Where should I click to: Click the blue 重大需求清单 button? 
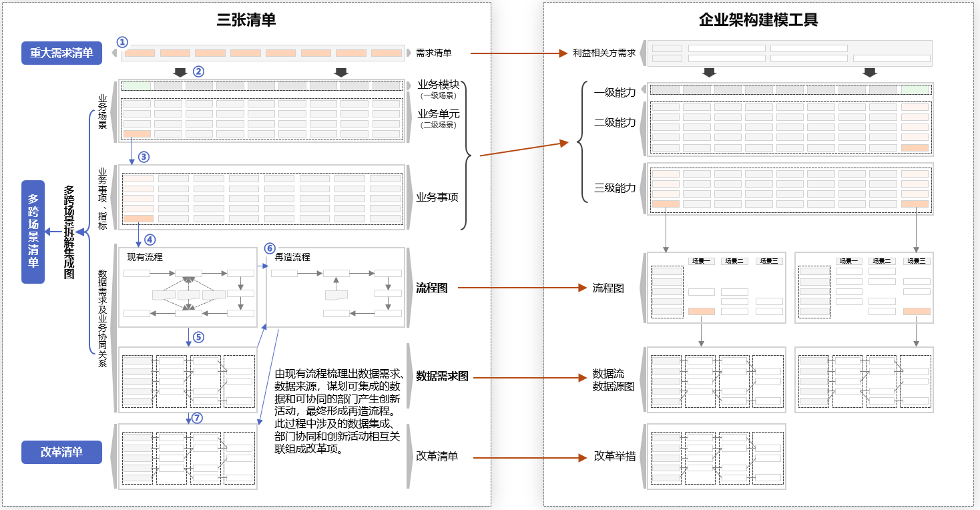pyautogui.click(x=61, y=53)
